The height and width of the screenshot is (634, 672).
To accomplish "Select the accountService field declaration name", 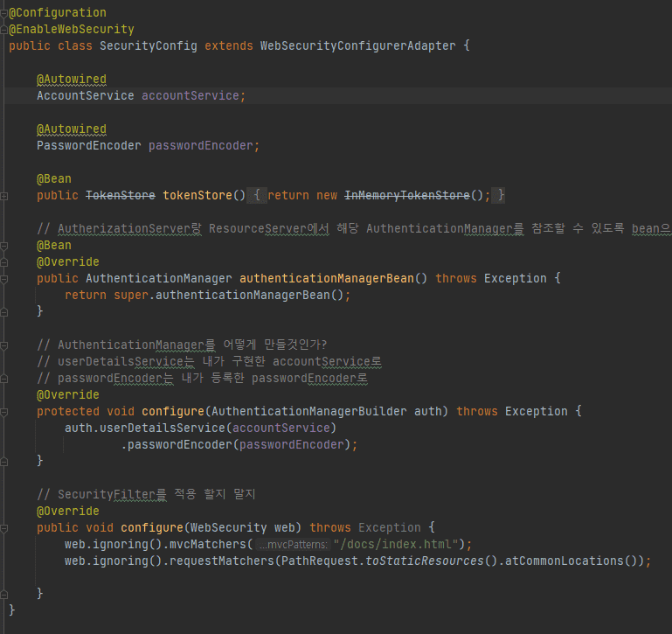I will coord(191,95).
